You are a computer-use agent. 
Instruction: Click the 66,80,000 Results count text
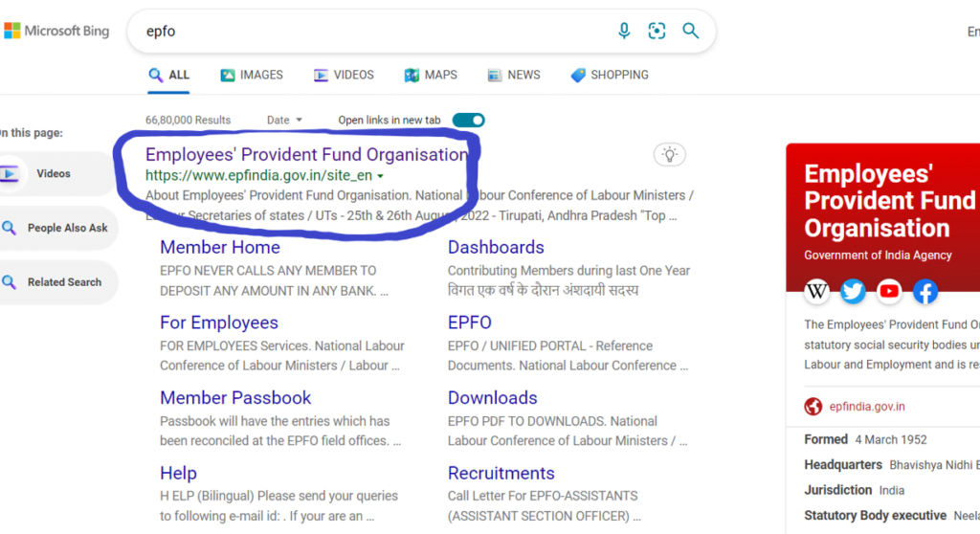[x=189, y=120]
